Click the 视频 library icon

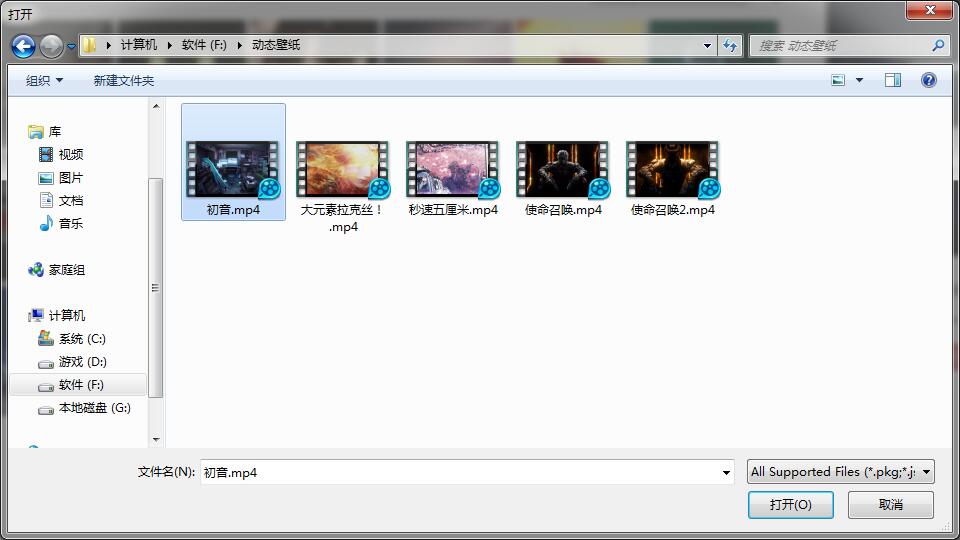click(x=46, y=154)
